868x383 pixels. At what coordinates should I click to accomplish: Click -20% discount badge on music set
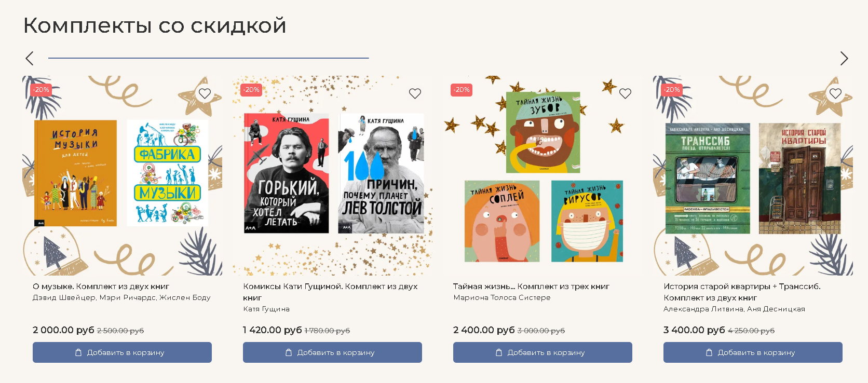[x=41, y=90]
